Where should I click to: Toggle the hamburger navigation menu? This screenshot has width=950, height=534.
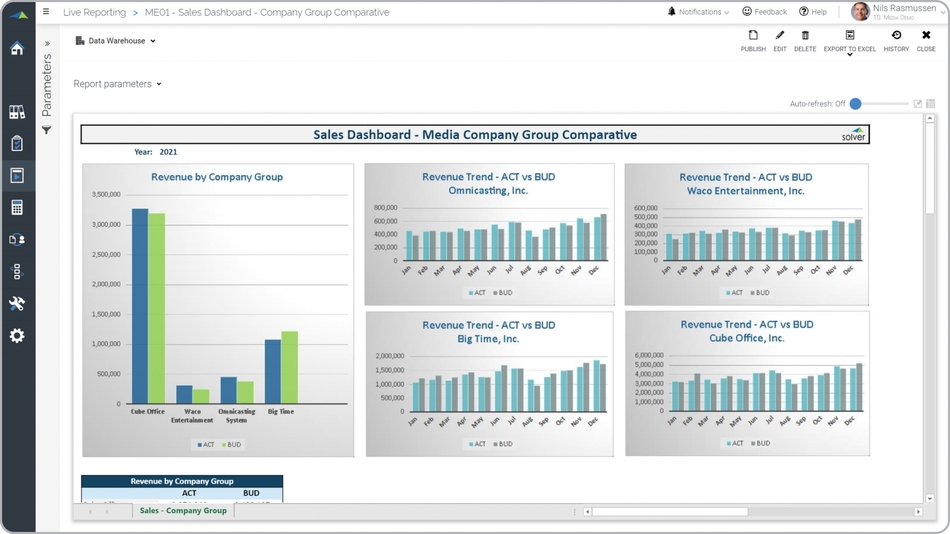coord(46,12)
